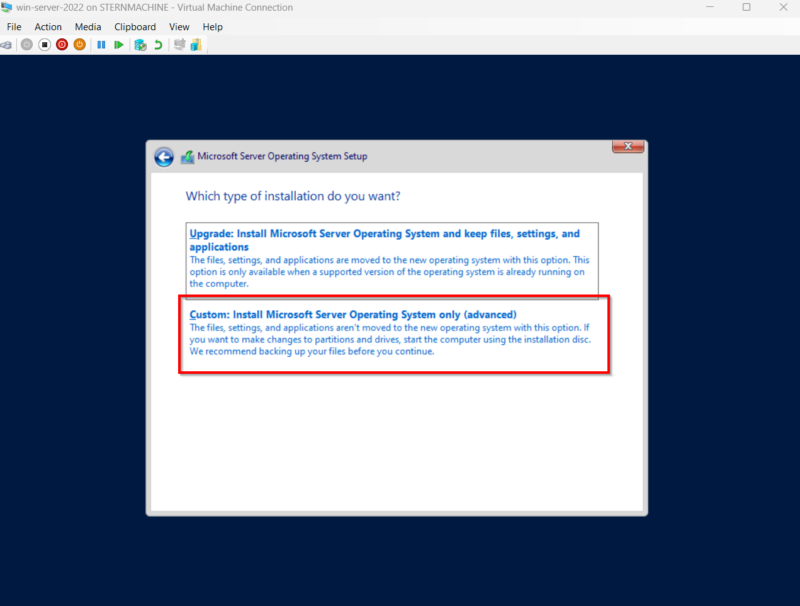This screenshot has width=800, height=606.
Task: Click the heading "Which type of installation do you want?"
Action: tap(293, 196)
